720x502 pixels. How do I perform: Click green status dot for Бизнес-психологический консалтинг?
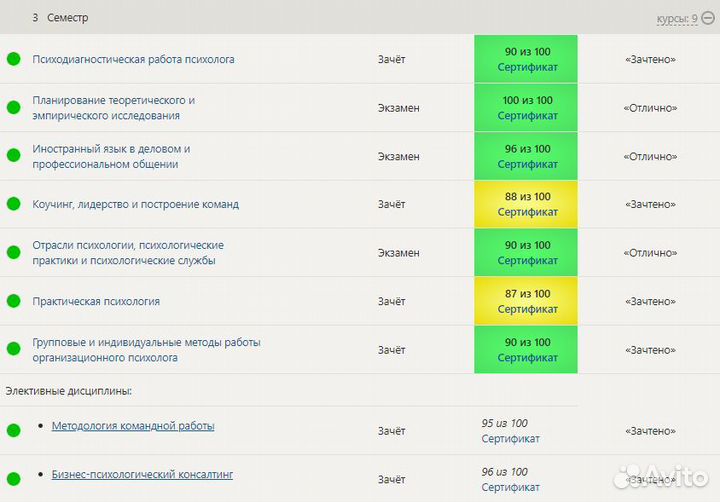click(14, 479)
